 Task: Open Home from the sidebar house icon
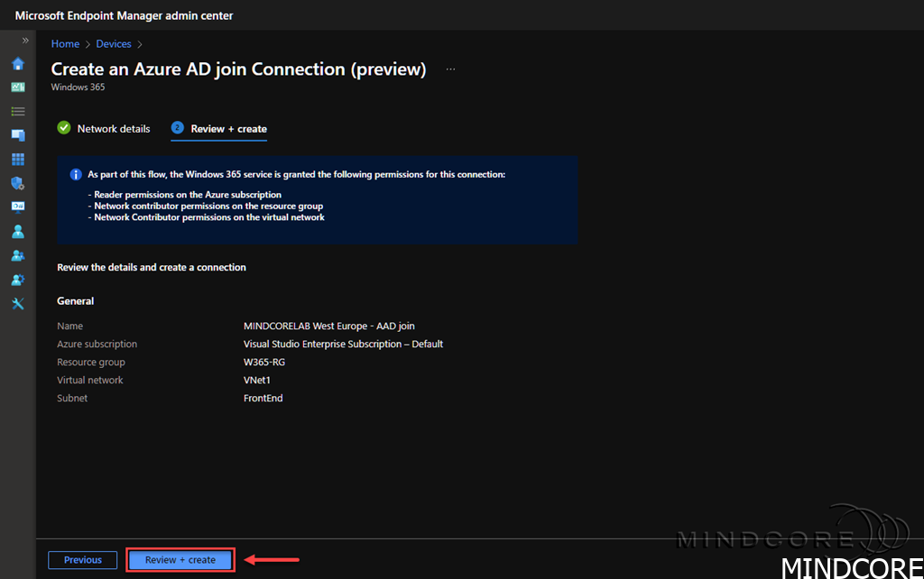coord(17,64)
